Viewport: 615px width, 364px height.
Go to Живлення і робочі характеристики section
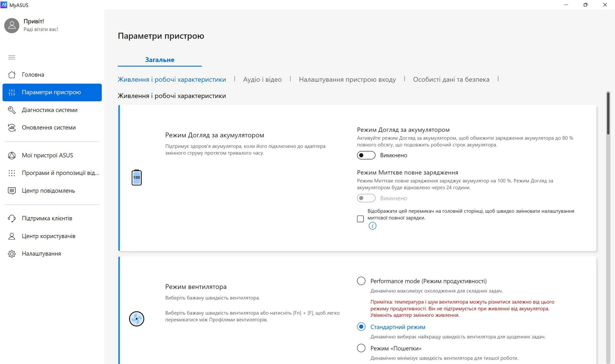tap(172, 79)
